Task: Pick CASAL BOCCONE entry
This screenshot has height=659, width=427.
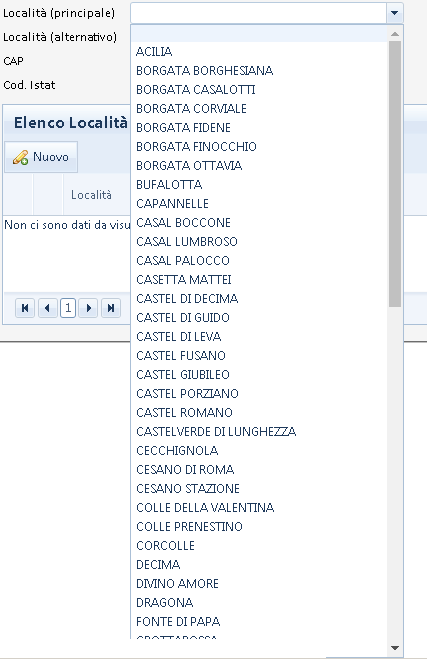Action: point(259,222)
